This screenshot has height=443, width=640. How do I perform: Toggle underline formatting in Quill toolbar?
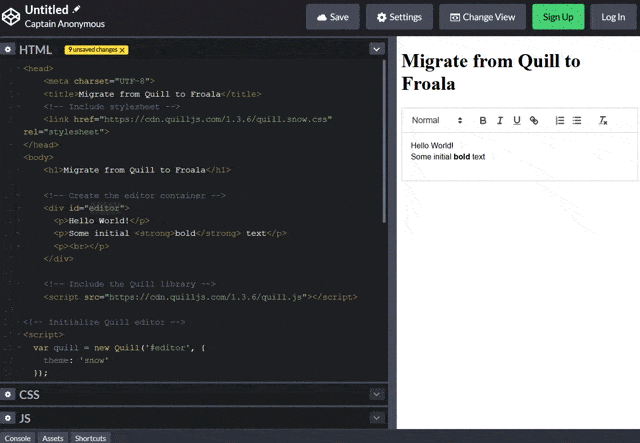click(516, 120)
